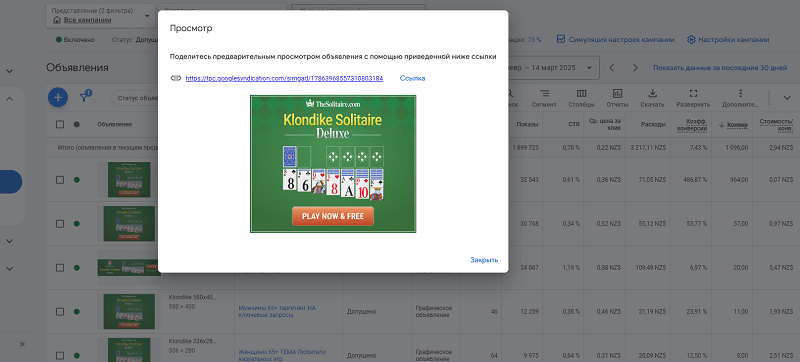The image size is (800, 362).
Task: Select checkbox for row with 30 768 impressions
Action: click(60, 224)
